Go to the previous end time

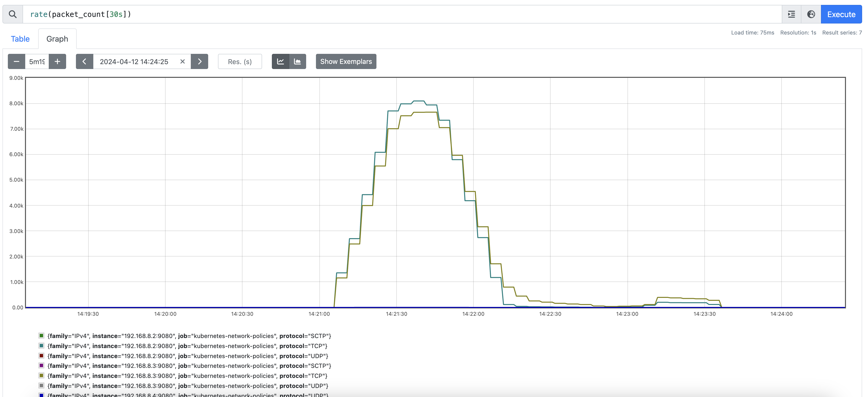(84, 61)
